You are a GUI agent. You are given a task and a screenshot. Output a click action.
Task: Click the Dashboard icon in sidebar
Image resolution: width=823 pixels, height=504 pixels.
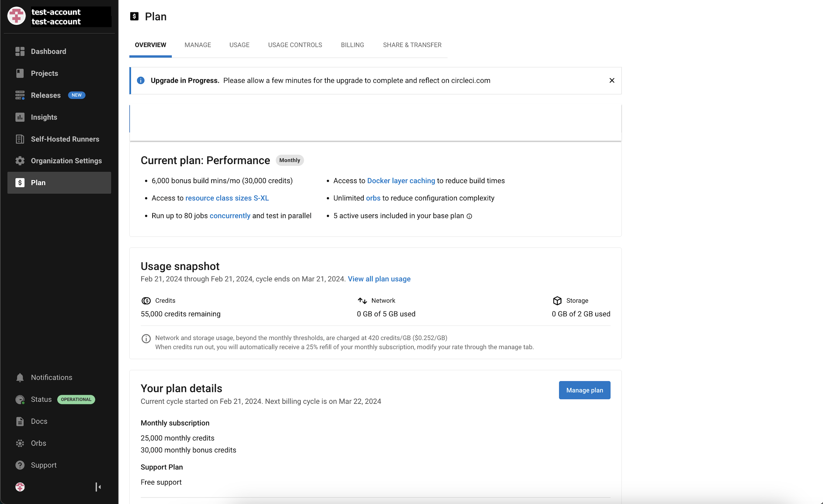point(20,52)
